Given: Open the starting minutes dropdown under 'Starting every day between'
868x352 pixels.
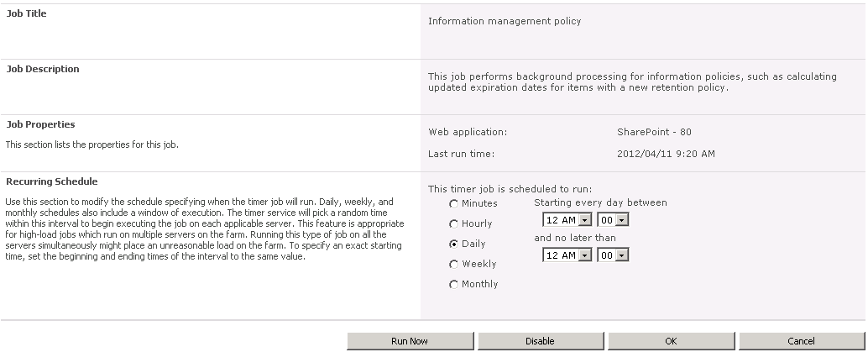Looking at the screenshot, I should 613,220.
